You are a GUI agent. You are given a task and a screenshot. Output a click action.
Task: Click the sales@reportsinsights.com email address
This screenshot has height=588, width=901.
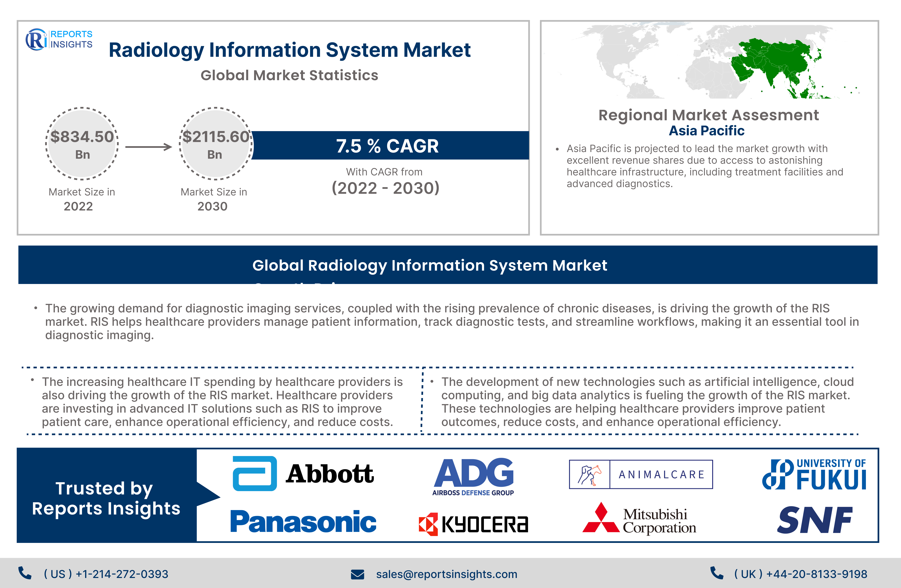click(x=446, y=574)
